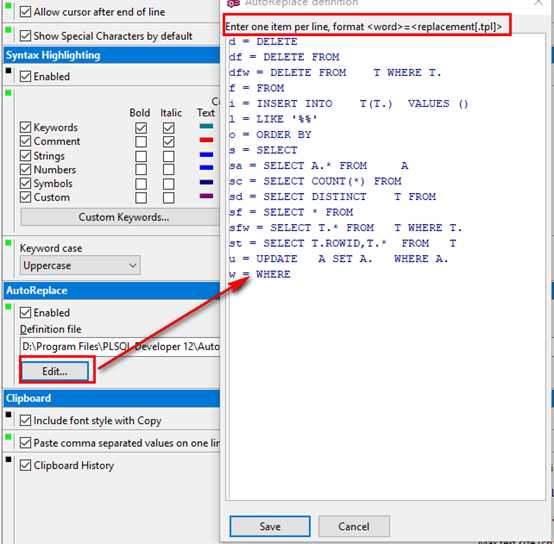The height and width of the screenshot is (544, 554).
Task: Check Italic for Custom
Action: coord(169,197)
